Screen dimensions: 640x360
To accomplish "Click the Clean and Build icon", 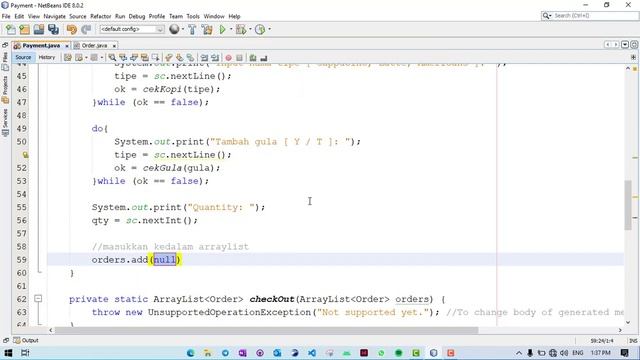I will pyautogui.click(x=207, y=29).
